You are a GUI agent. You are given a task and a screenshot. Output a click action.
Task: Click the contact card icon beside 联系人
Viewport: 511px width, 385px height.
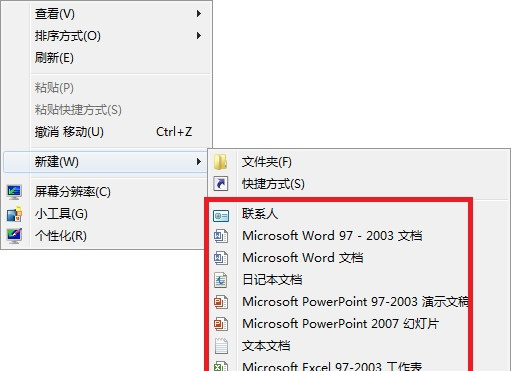221,216
